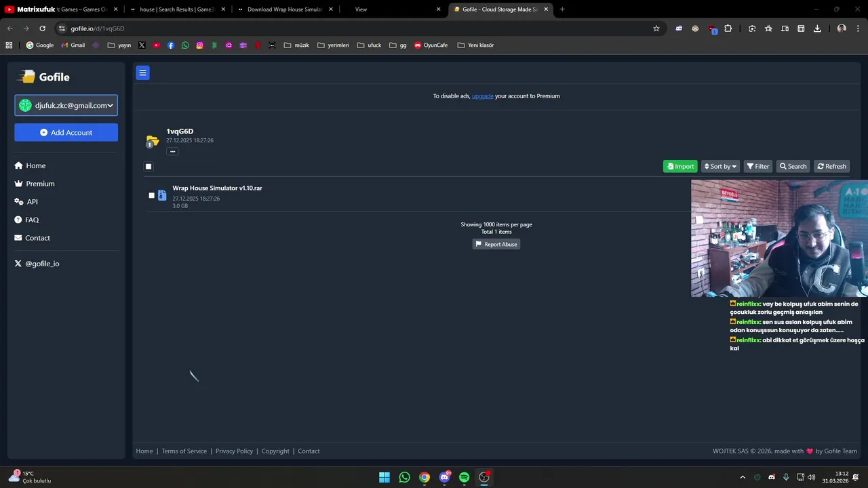
Task: Go back to previous page
Action: coord(9,28)
